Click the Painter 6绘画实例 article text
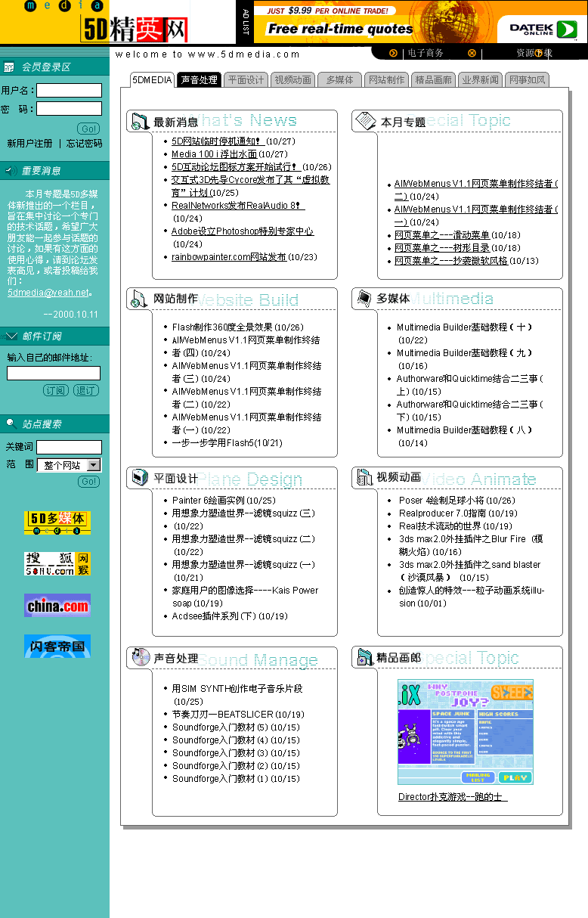Image resolution: width=588 pixels, height=918 pixels. (x=209, y=501)
